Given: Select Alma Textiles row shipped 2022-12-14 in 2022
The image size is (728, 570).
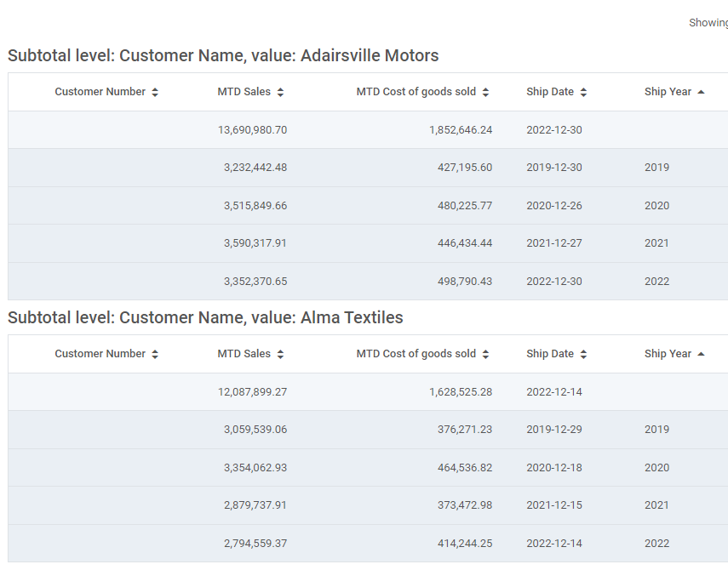Looking at the screenshot, I should click(x=368, y=544).
